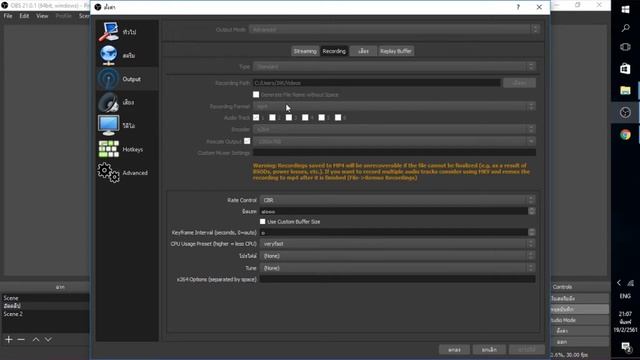
Task: Enable Audio Track 3 checkbox
Action: point(289,118)
